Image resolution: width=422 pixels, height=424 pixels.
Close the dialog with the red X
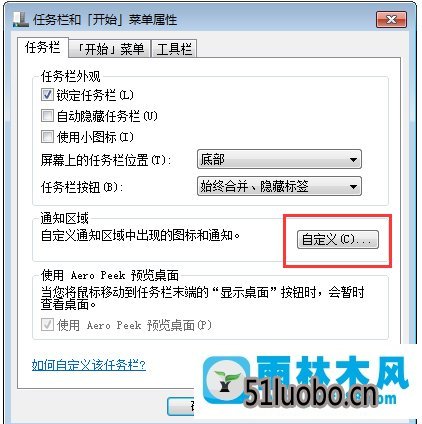click(391, 19)
